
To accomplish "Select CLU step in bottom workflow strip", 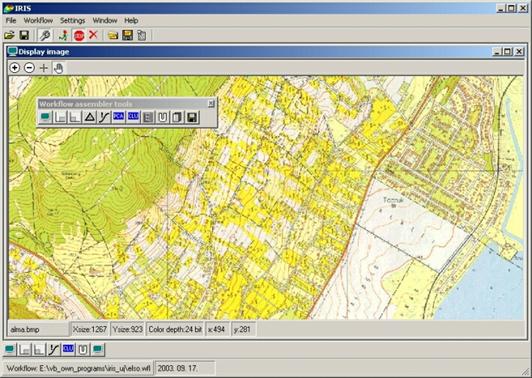I will click(68, 349).
